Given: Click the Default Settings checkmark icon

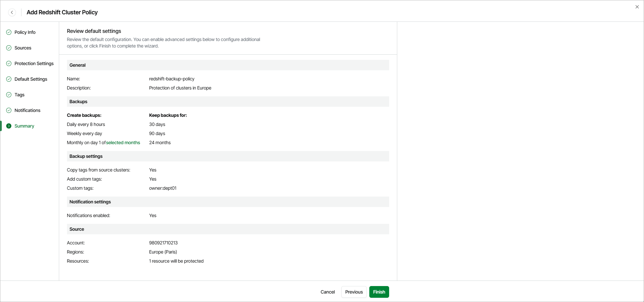Looking at the screenshot, I should (x=9, y=79).
